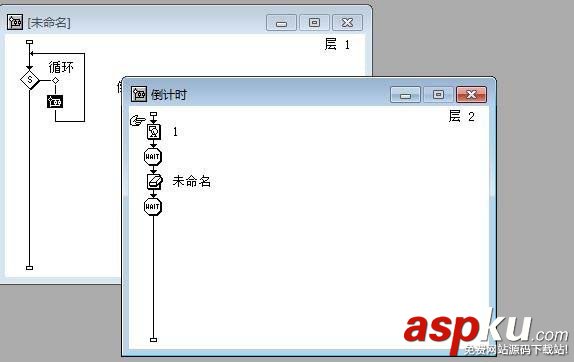This screenshot has width=574, height=362.
Task: Click the [未命名] title text
Action: pyautogui.click(x=49, y=23)
